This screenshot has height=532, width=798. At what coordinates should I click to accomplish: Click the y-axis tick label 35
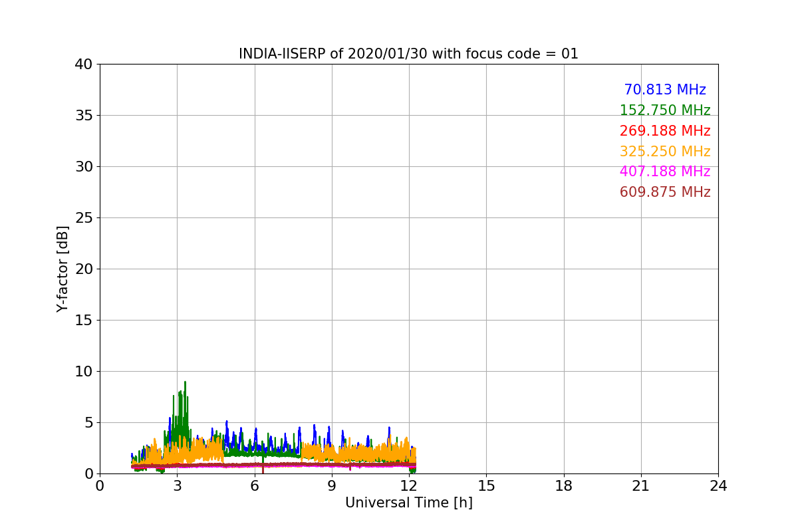[83, 116]
